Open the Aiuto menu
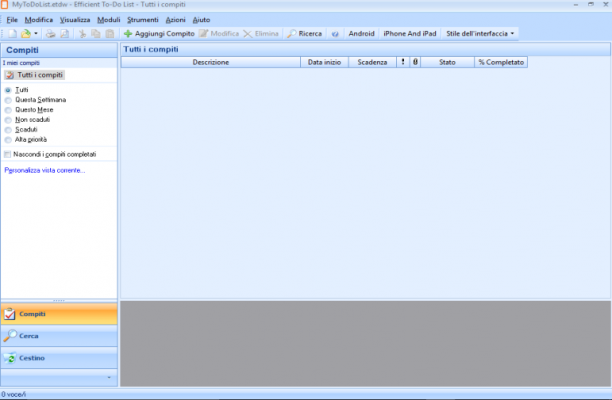This screenshot has height=400, width=612. (x=201, y=20)
